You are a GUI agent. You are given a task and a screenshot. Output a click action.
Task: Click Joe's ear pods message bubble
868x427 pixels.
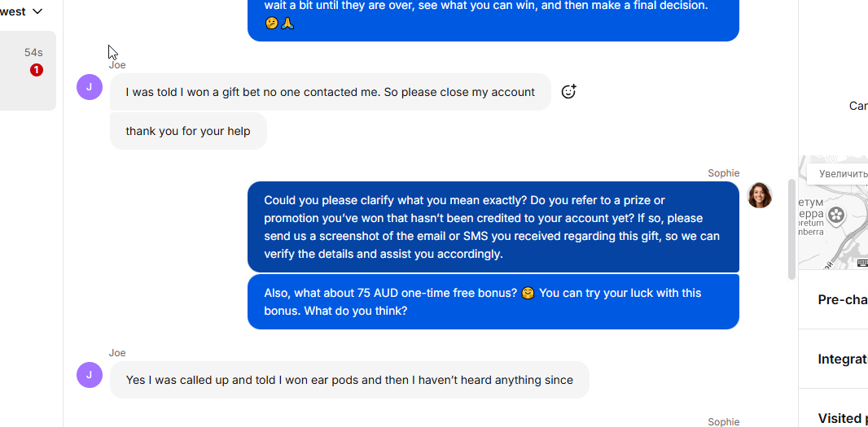(x=349, y=380)
